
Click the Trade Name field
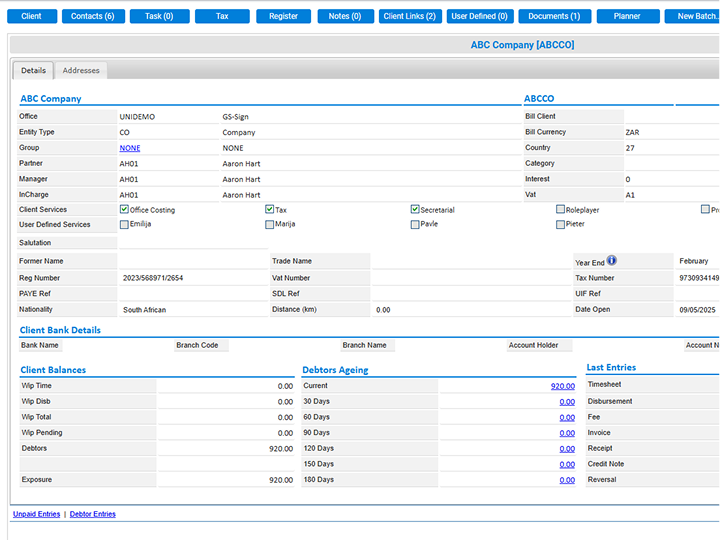point(471,261)
